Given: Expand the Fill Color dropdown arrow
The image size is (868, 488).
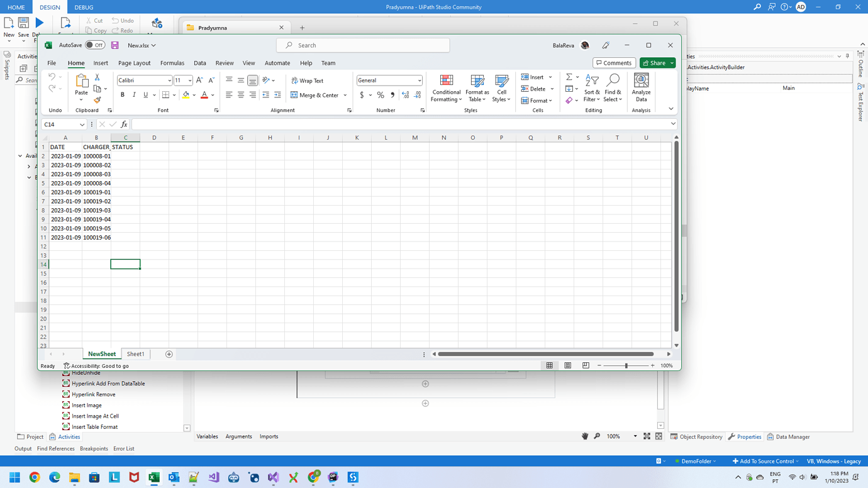Looking at the screenshot, I should [x=195, y=95].
